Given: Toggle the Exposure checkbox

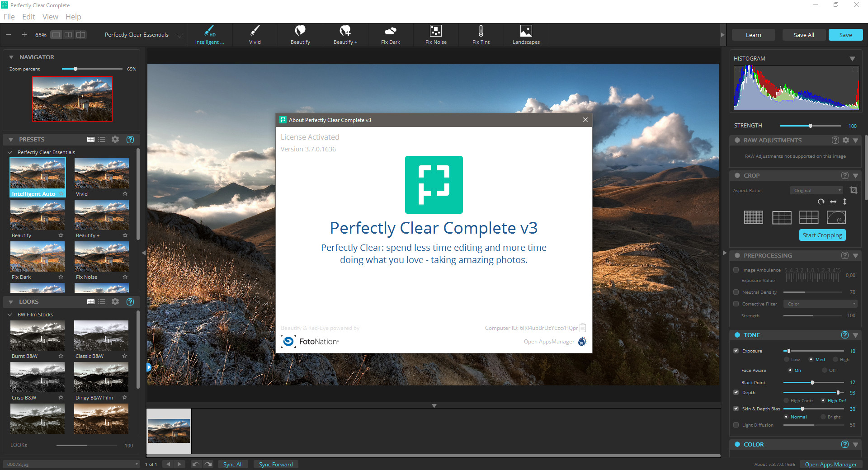Looking at the screenshot, I should [x=736, y=351].
